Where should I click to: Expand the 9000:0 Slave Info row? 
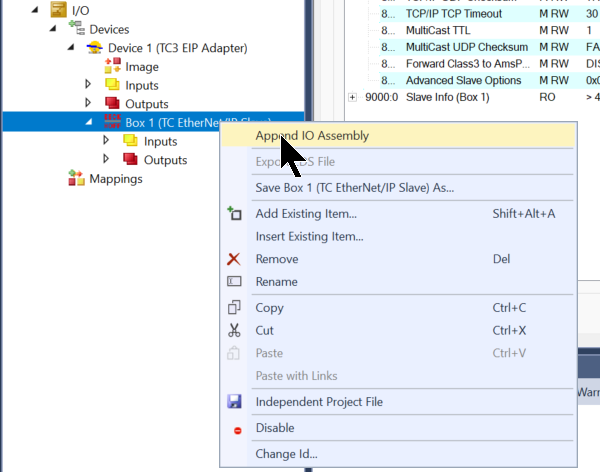tap(352, 97)
